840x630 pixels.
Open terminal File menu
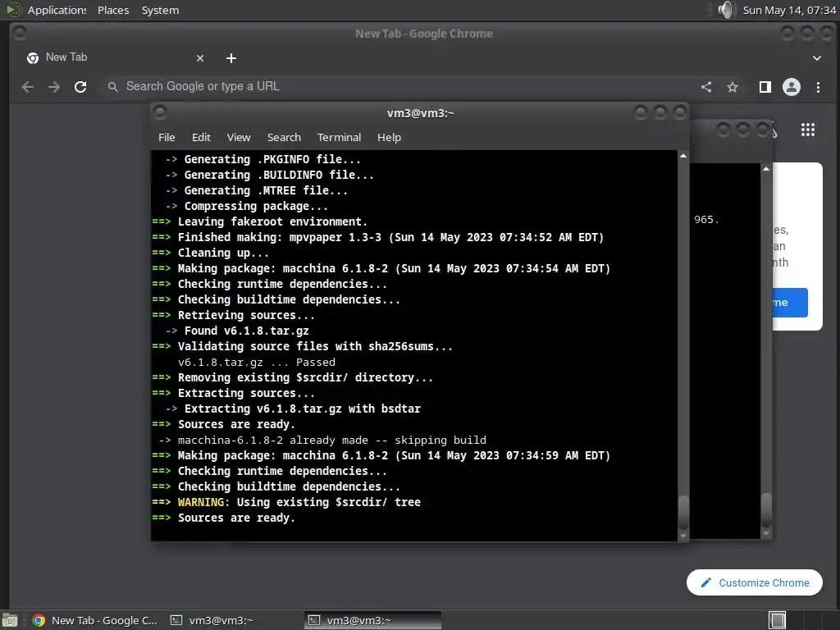[167, 137]
